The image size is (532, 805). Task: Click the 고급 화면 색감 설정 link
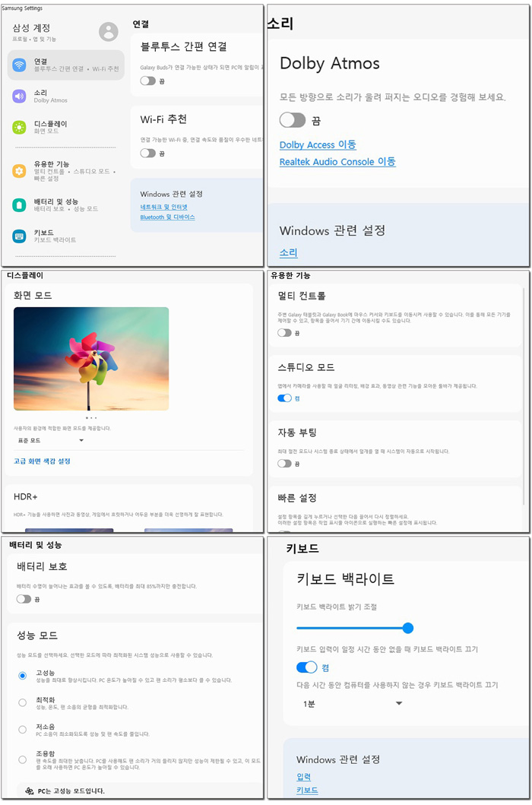tap(42, 461)
